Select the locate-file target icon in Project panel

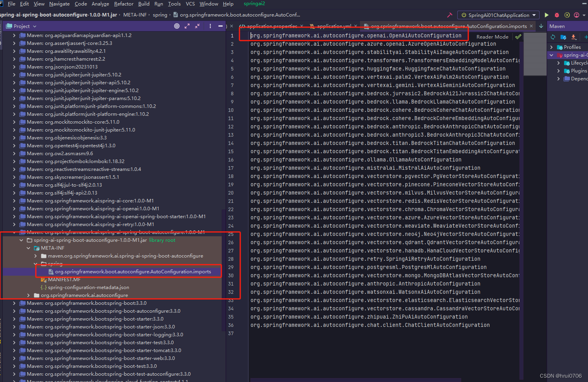176,26
